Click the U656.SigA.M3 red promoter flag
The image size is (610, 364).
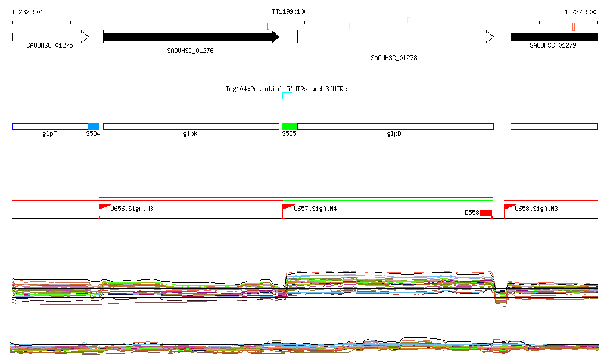tap(105, 207)
